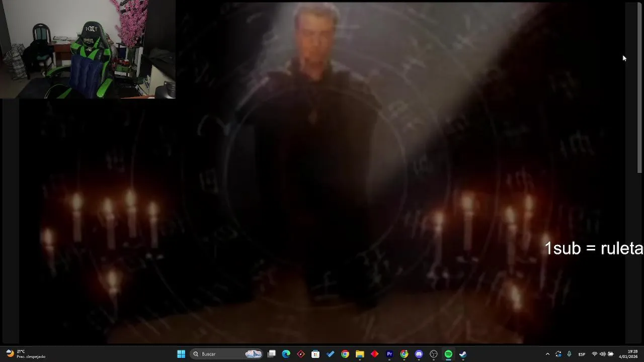The image size is (644, 362).
Task: Switch to Adobe Premiere Pro
Action: [389, 354]
